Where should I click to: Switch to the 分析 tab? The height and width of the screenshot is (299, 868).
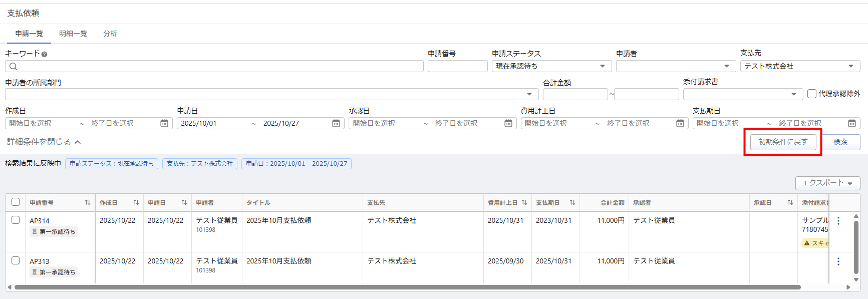click(x=110, y=34)
